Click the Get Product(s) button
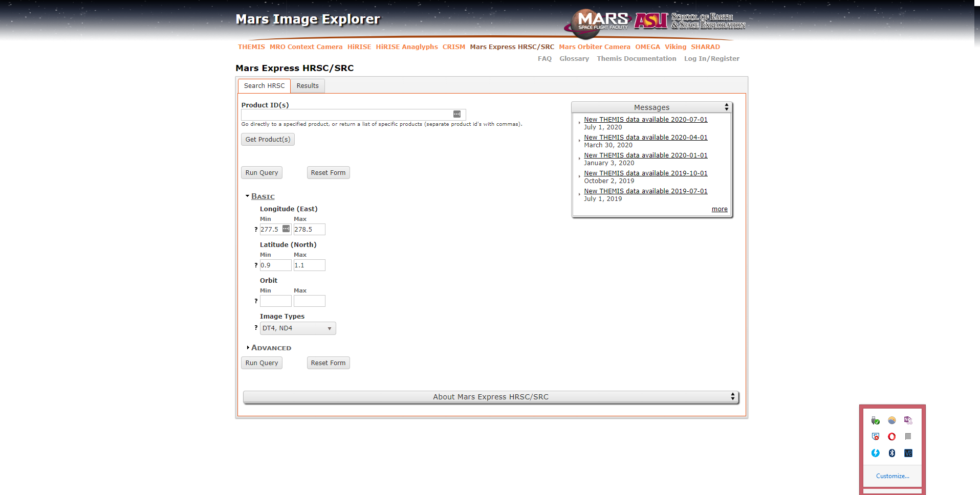The width and height of the screenshot is (980, 495). [x=268, y=140]
